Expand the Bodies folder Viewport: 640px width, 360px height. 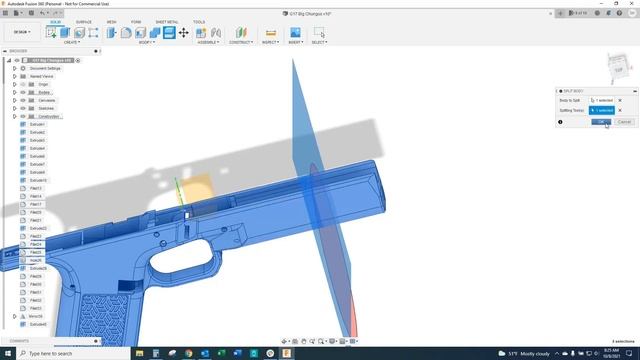coord(15,92)
